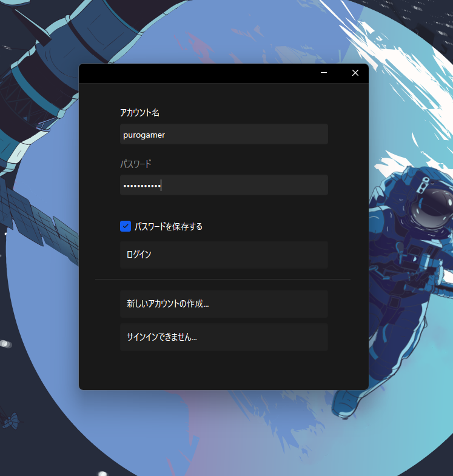Select サインインできません... help button
The height and width of the screenshot is (476, 453).
tap(224, 337)
